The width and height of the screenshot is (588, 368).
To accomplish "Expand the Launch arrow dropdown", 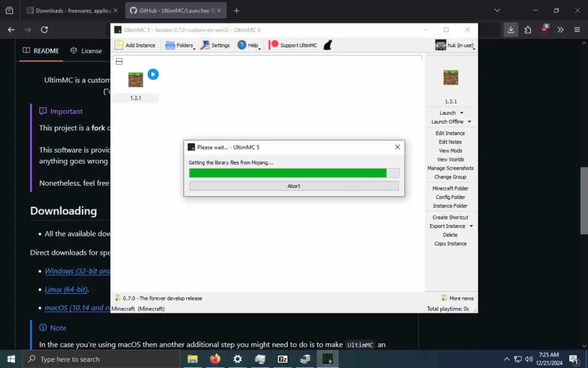I will pyautogui.click(x=462, y=113).
